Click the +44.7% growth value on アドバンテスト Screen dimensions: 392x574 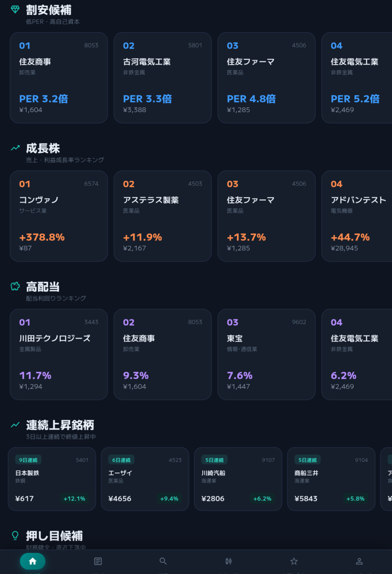coord(350,237)
